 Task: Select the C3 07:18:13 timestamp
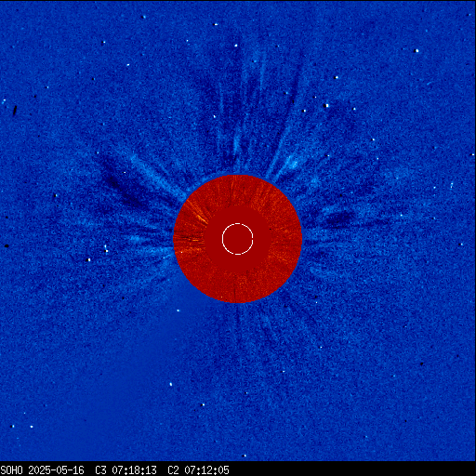[126, 470]
